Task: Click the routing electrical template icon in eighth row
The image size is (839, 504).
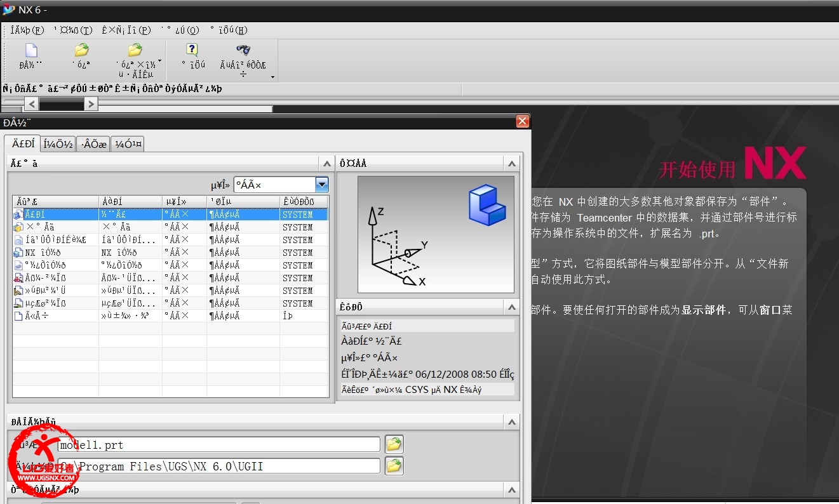Action: [18, 303]
